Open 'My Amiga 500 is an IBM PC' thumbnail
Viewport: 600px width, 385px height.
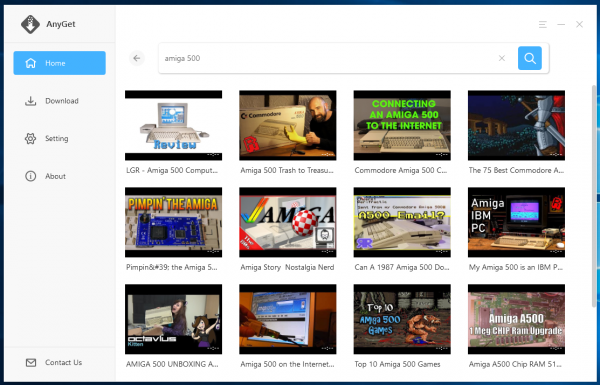[516, 222]
